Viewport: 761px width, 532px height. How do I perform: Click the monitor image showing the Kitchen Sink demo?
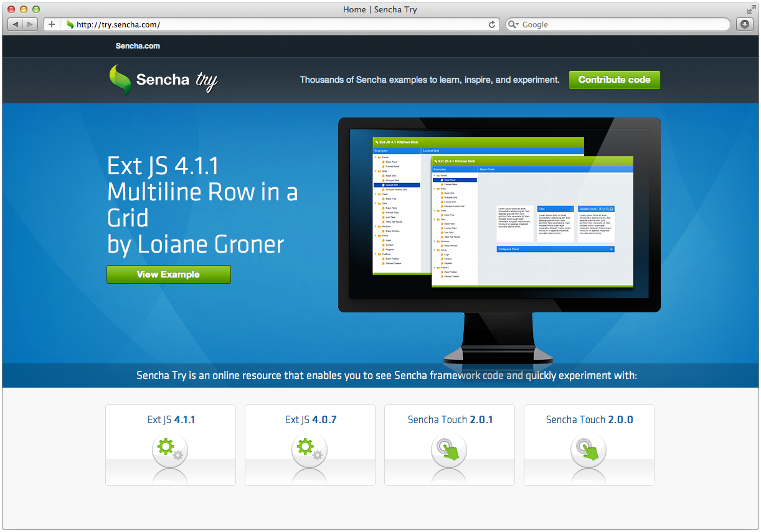tap(499, 240)
